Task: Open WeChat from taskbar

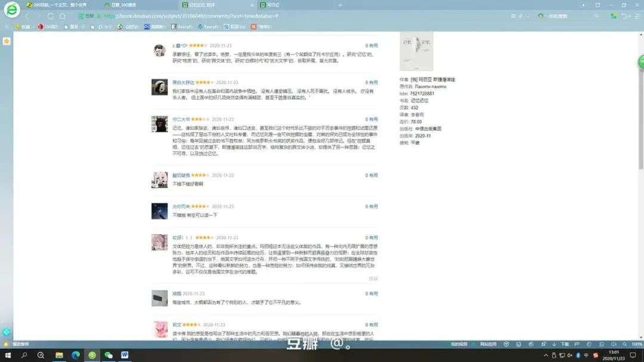Action: pyautogui.click(x=109, y=355)
